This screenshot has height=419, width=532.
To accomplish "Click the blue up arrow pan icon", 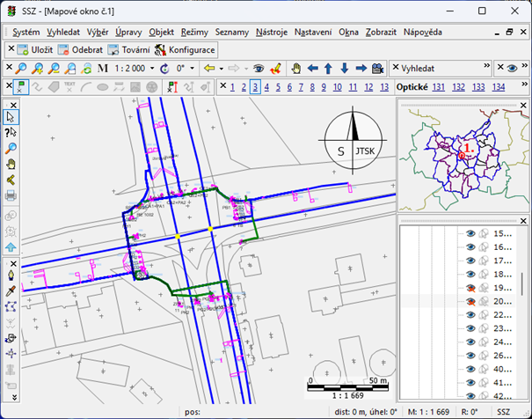I will (x=328, y=68).
